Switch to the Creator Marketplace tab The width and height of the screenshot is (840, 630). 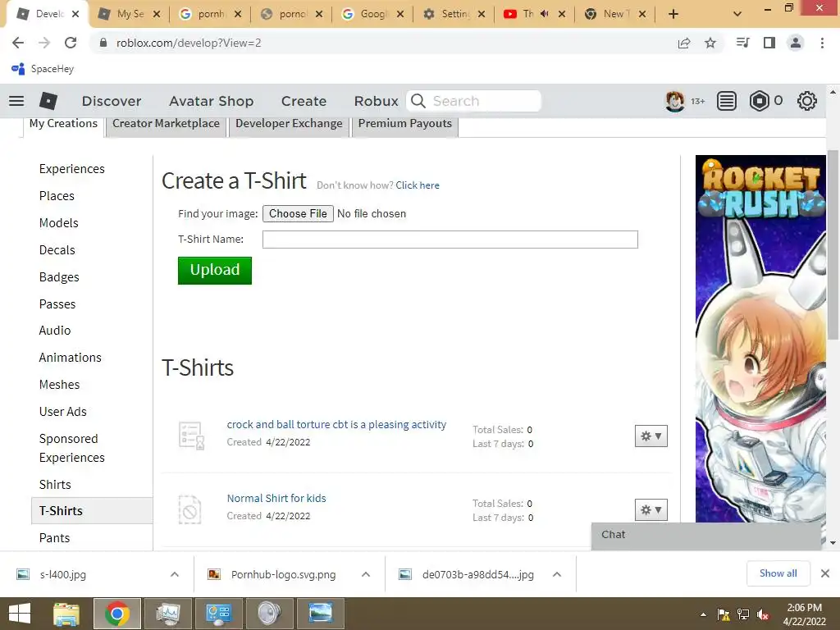[166, 124]
